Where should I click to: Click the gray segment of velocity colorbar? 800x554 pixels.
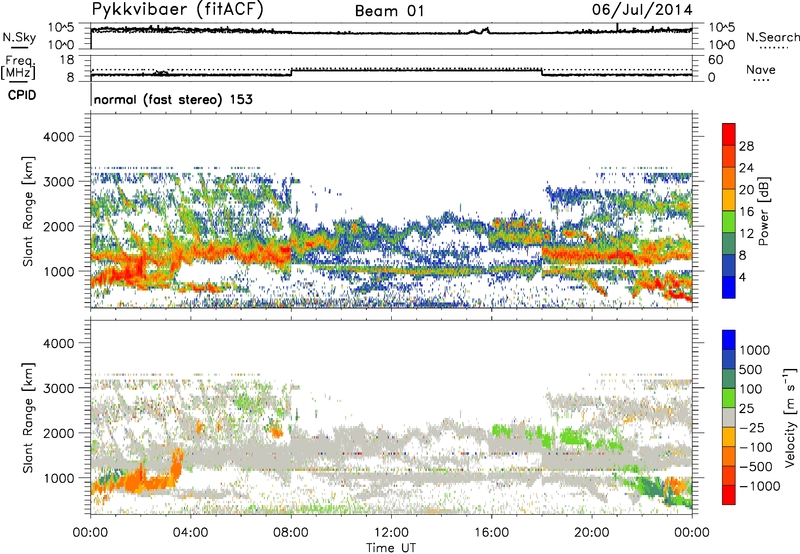pos(729,417)
